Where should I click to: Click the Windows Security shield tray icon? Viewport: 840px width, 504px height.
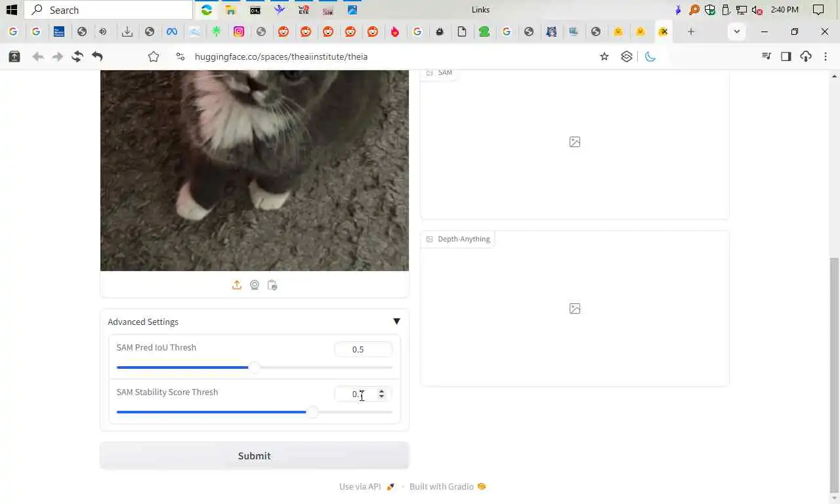[710, 10]
